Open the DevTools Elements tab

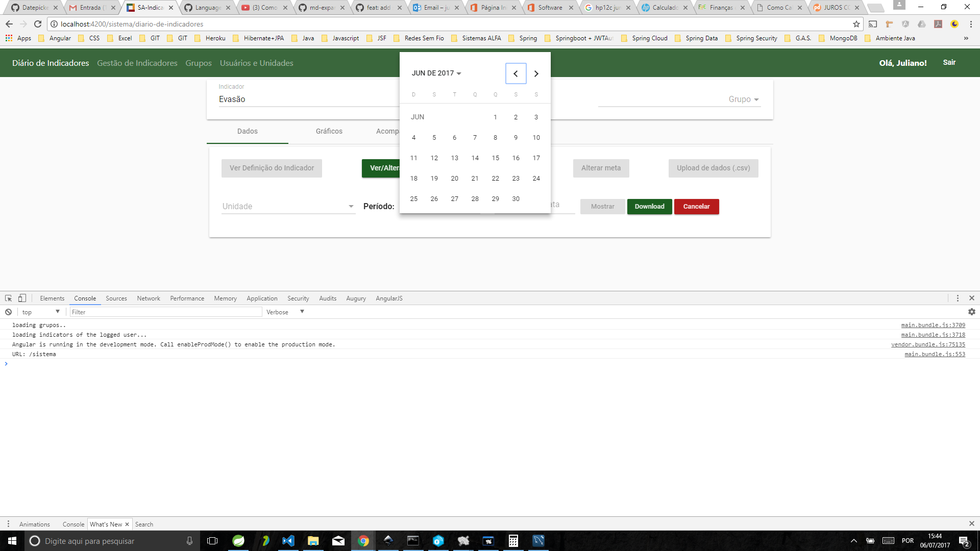click(x=52, y=298)
